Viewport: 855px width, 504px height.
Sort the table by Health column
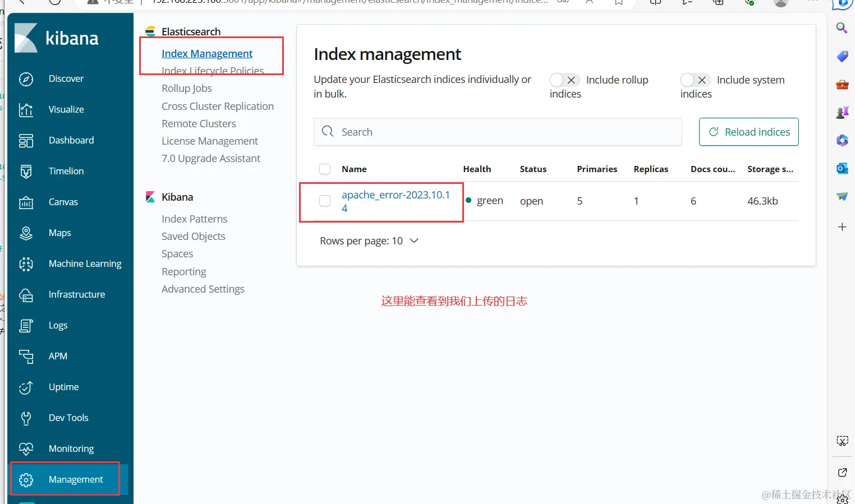[x=477, y=169]
